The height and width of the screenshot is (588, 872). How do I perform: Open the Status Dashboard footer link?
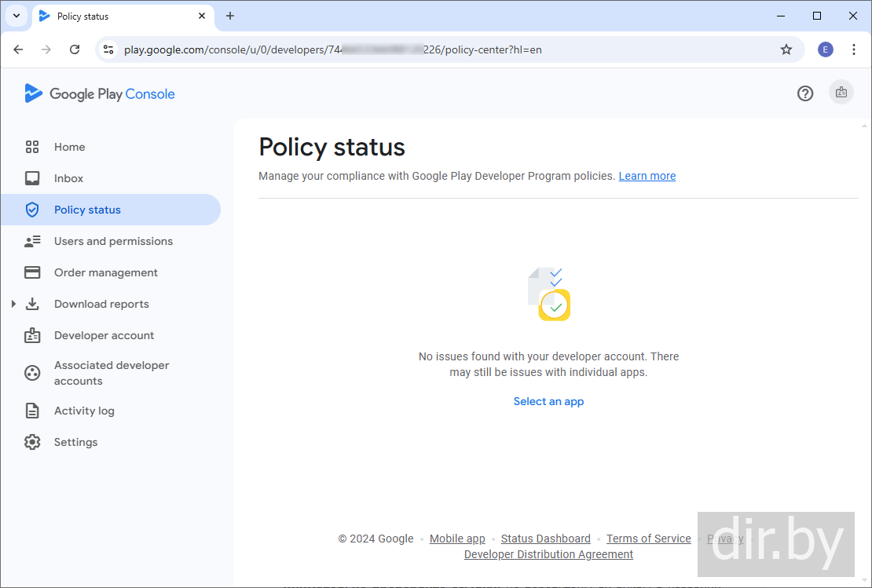pyautogui.click(x=545, y=539)
